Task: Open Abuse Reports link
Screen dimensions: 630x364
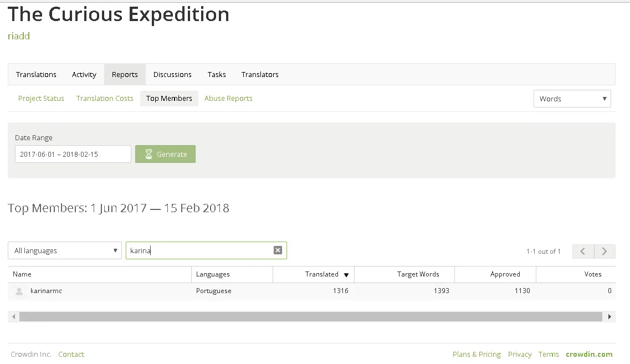Action: click(x=228, y=99)
